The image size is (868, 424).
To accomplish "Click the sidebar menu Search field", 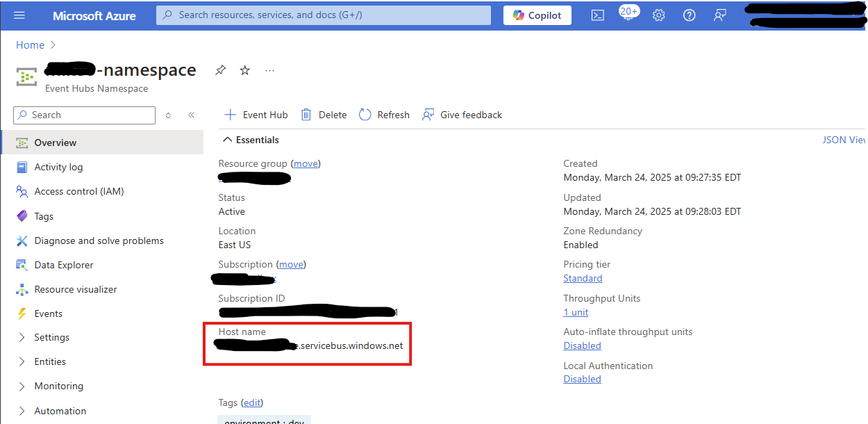I will coord(84,115).
